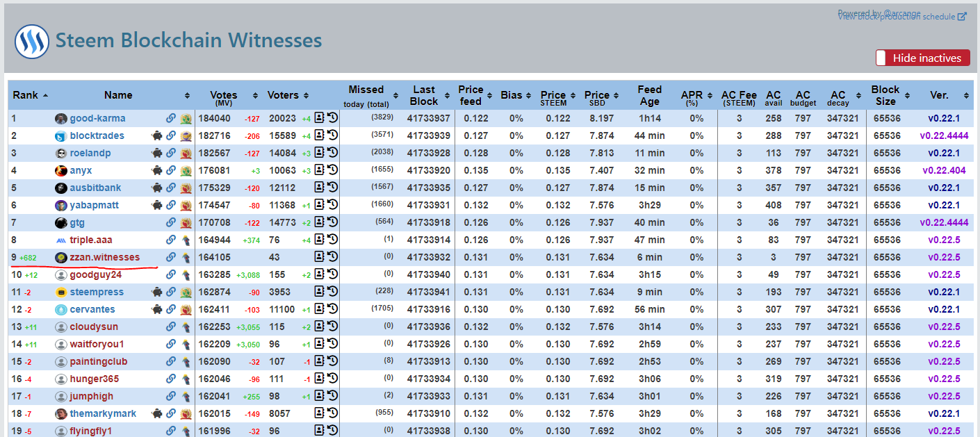This screenshot has width=980, height=437.
Task: Click the avatar icon of anyx
Action: [61, 170]
